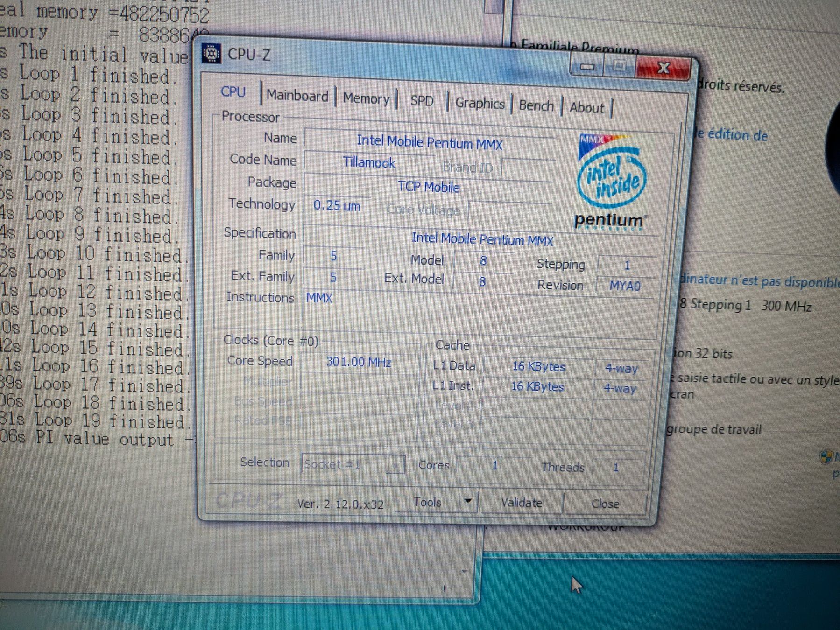The height and width of the screenshot is (630, 840).
Task: Click the scrollbar thumb atop the console window
Action: click(493, 7)
